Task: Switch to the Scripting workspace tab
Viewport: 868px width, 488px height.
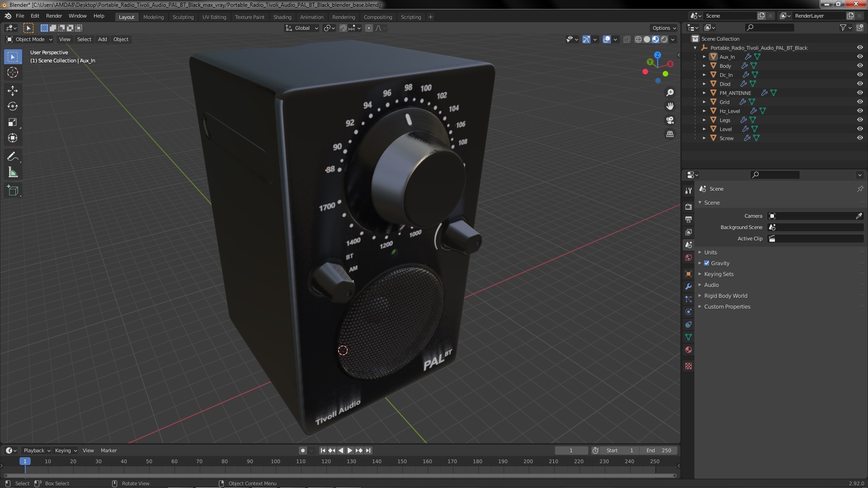Action: coord(410,17)
